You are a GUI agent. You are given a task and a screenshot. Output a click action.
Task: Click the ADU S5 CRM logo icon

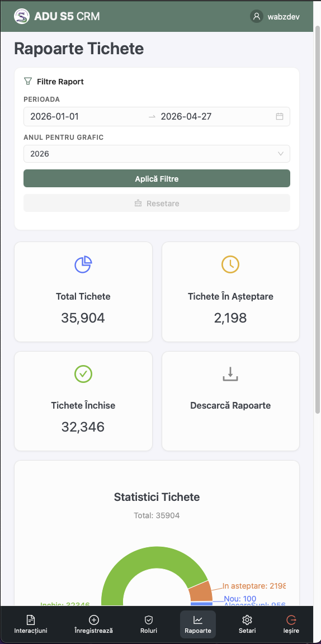click(x=22, y=16)
